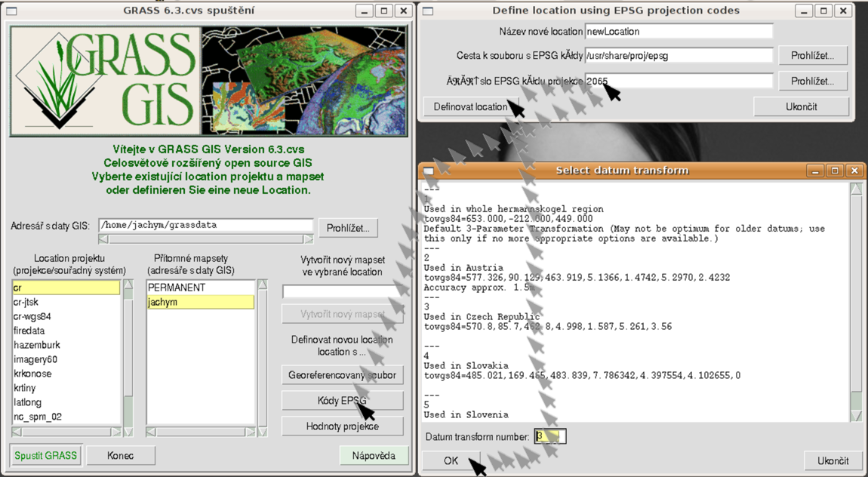The height and width of the screenshot is (477, 868).
Task: Click the EPSG code field containing 2065
Action: click(679, 81)
